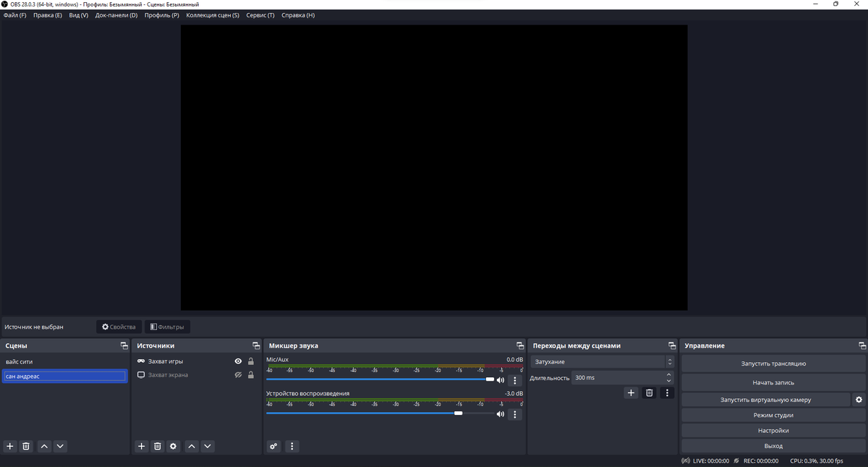Open virtual camera settings gear
Viewport: 868px width, 467px height.
click(x=859, y=400)
